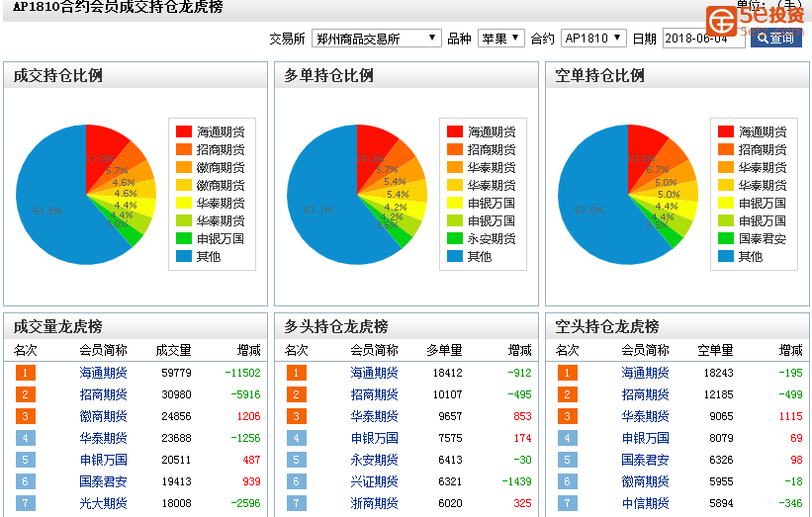
Task: Click 空单量 value 5894 for 中信期货
Action: [x=721, y=503]
